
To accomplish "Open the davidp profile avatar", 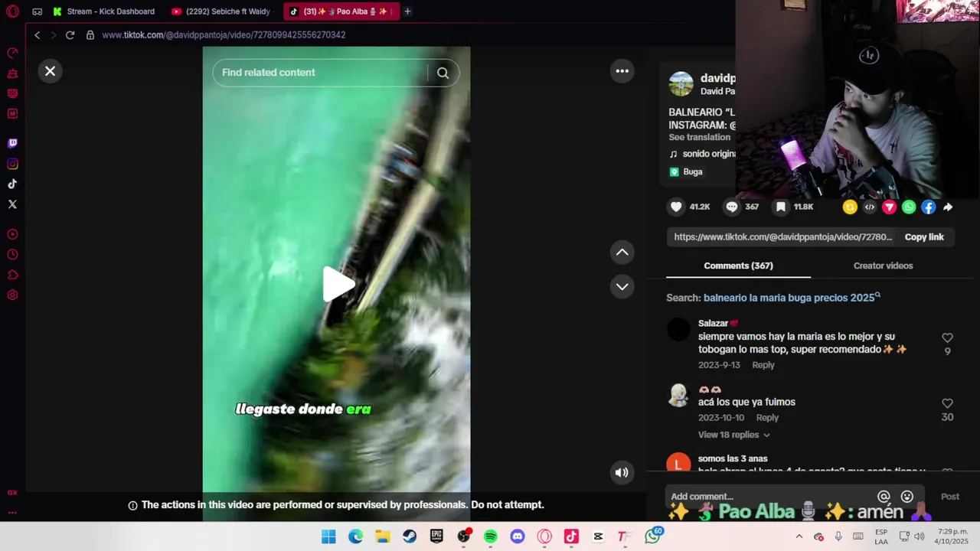I will tap(681, 84).
